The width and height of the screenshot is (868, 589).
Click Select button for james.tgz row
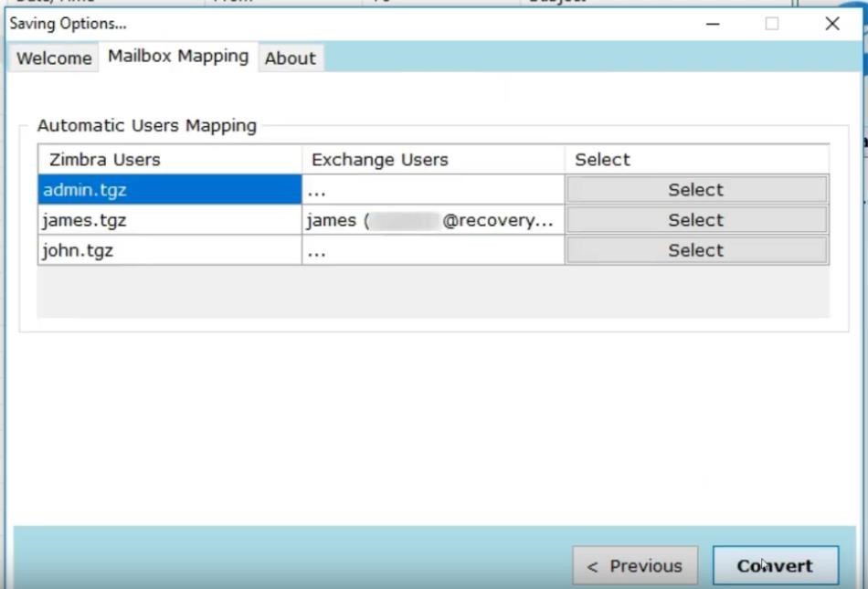[x=696, y=220]
